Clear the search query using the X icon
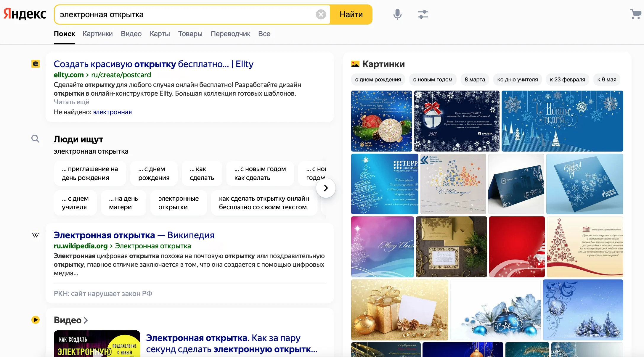Screen dimensions: 644x357 (x=321, y=14)
